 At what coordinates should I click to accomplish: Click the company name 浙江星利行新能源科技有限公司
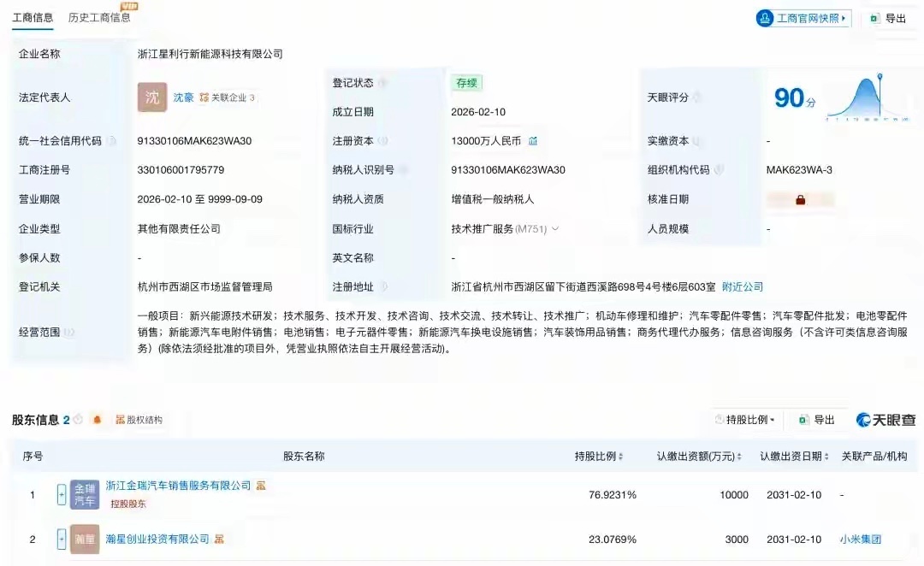click(x=210, y=54)
